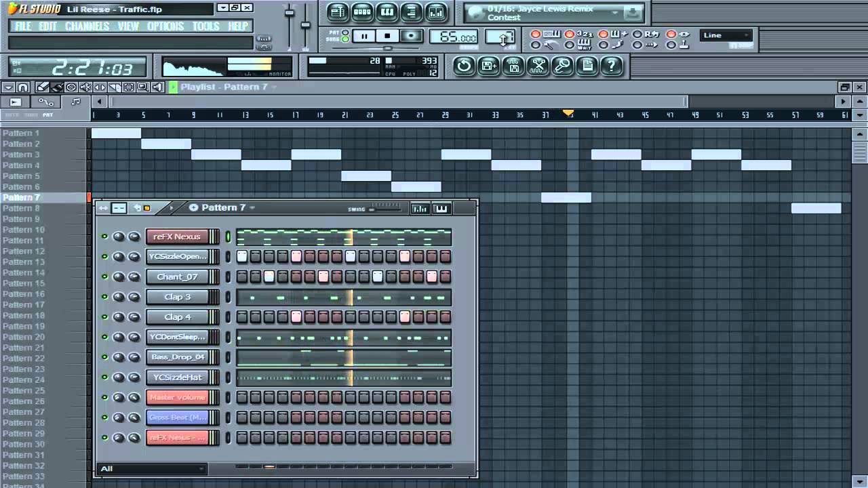
Task: Mute the Chant_07 channel green light
Action: point(104,277)
